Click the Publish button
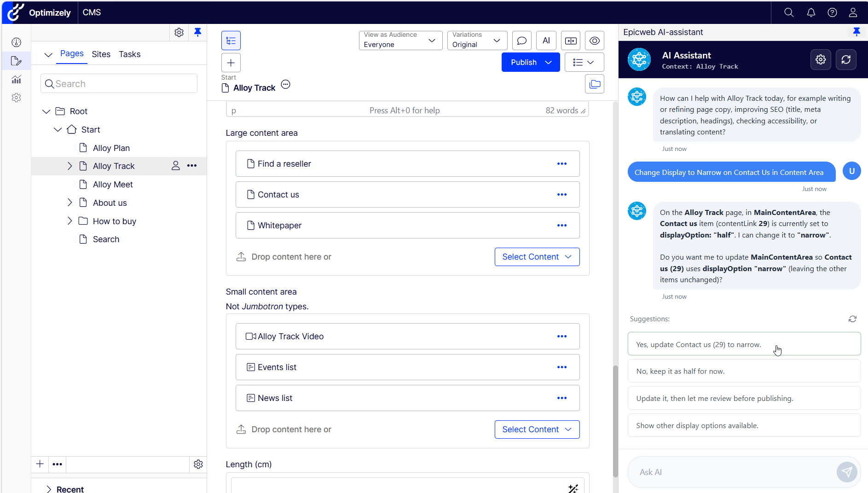This screenshot has width=868, height=493. point(523,62)
